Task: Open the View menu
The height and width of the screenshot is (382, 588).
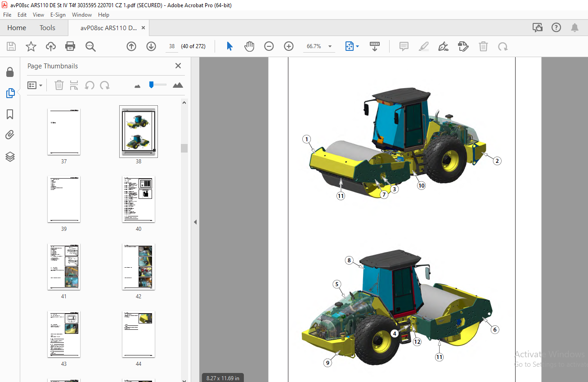Action: tap(38, 15)
